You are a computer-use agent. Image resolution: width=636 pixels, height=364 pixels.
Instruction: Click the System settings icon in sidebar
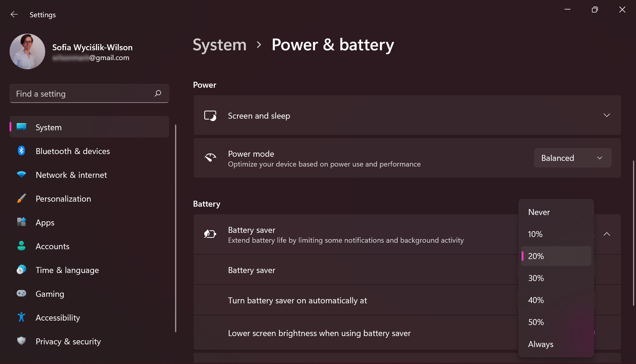[x=21, y=127]
